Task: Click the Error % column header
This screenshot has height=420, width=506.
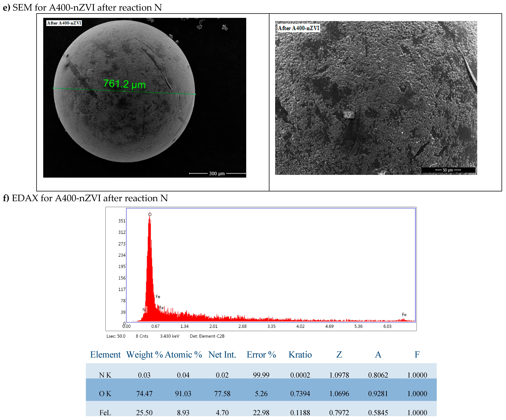Action: coord(261,354)
